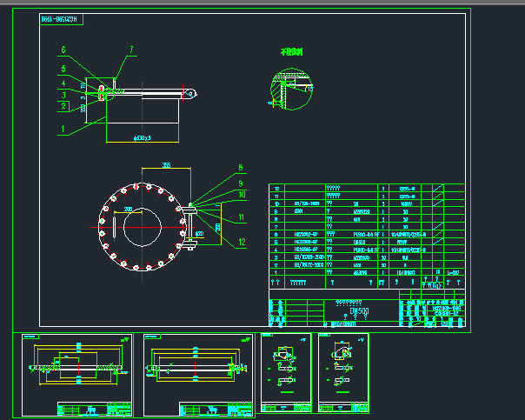Select callout number 11 right of the flange

[x=243, y=217]
